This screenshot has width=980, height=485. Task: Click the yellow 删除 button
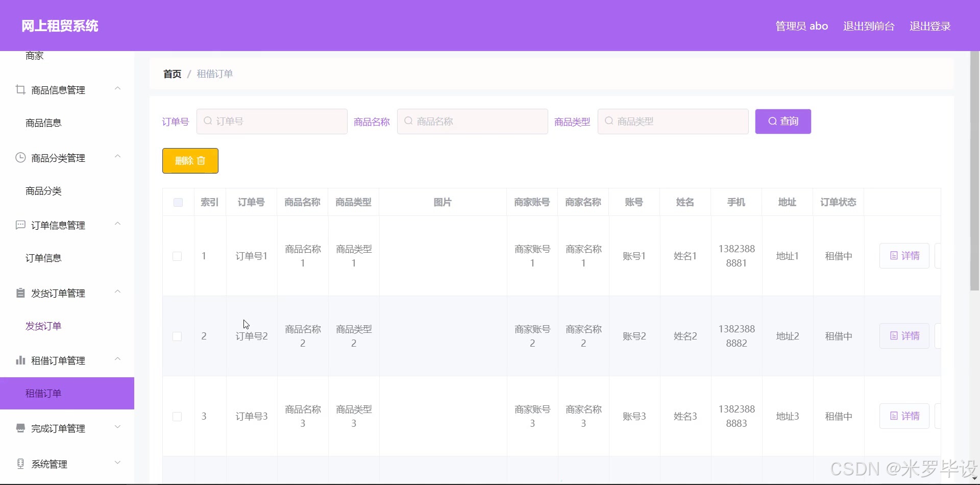190,161
